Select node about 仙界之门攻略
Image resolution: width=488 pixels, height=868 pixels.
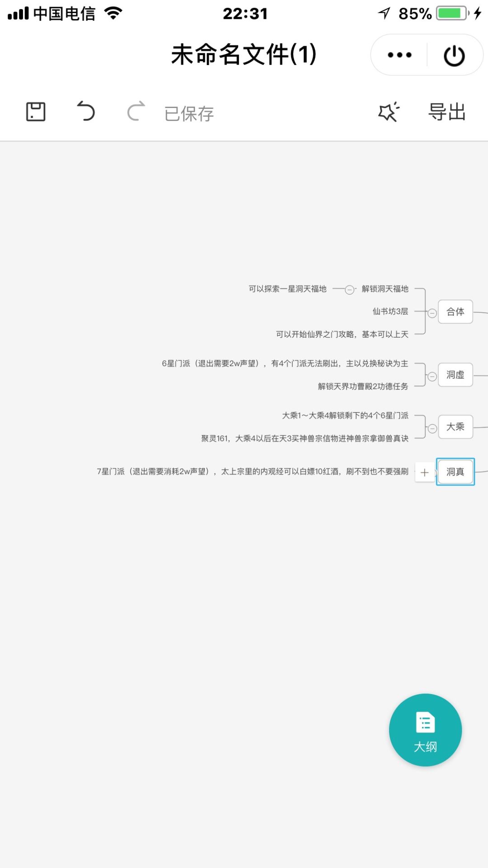342,334
